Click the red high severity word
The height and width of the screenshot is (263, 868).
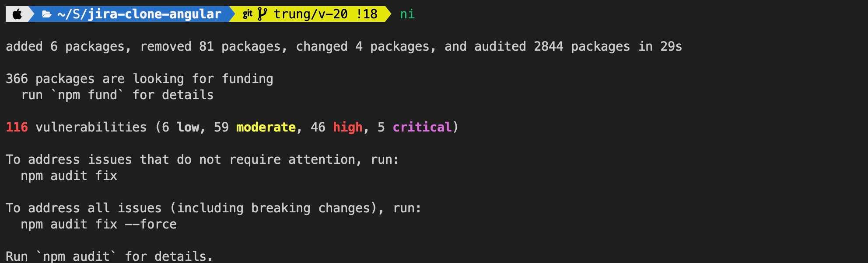point(348,127)
